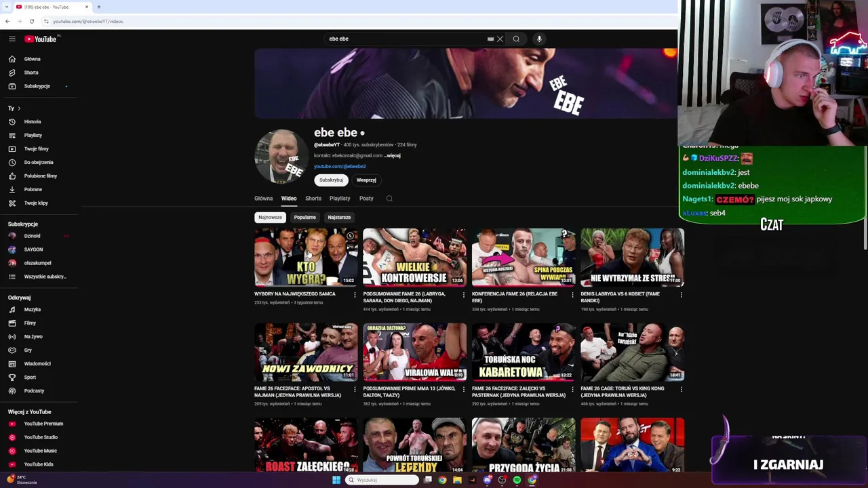Sort videos by Najstarsze
Viewport: 868px width, 488px height.
point(339,218)
